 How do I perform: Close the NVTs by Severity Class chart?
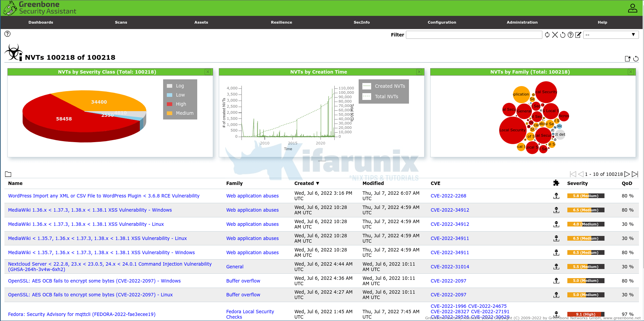[x=208, y=72]
